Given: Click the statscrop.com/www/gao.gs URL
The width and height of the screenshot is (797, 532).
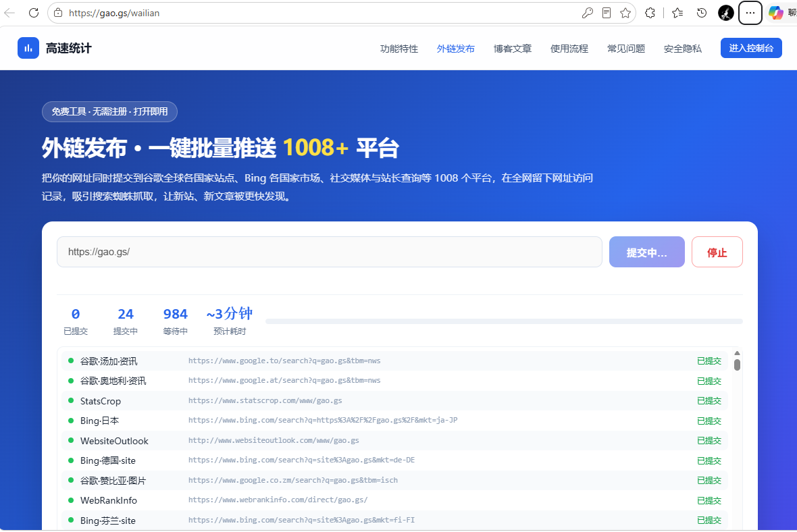Looking at the screenshot, I should pyautogui.click(x=265, y=400).
